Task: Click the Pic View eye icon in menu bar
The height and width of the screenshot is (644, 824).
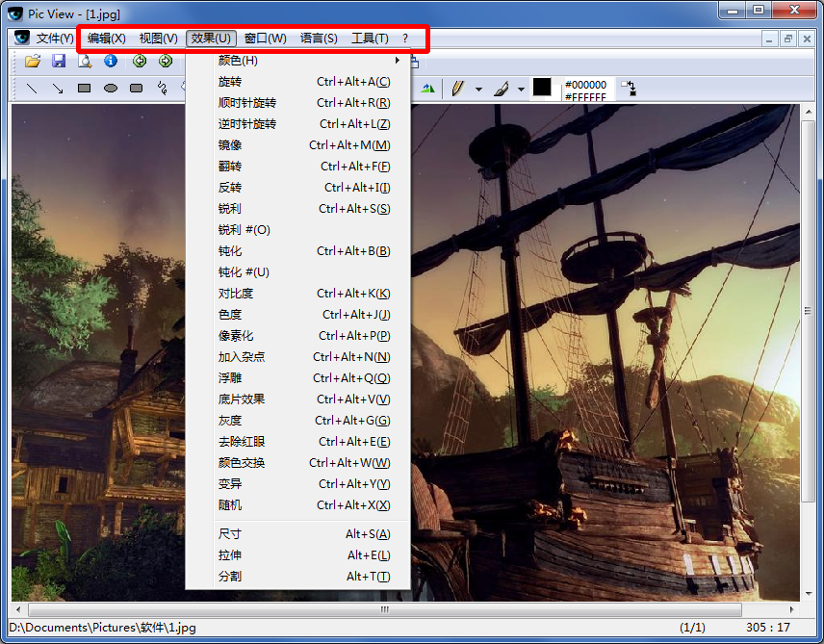Action: [x=21, y=38]
